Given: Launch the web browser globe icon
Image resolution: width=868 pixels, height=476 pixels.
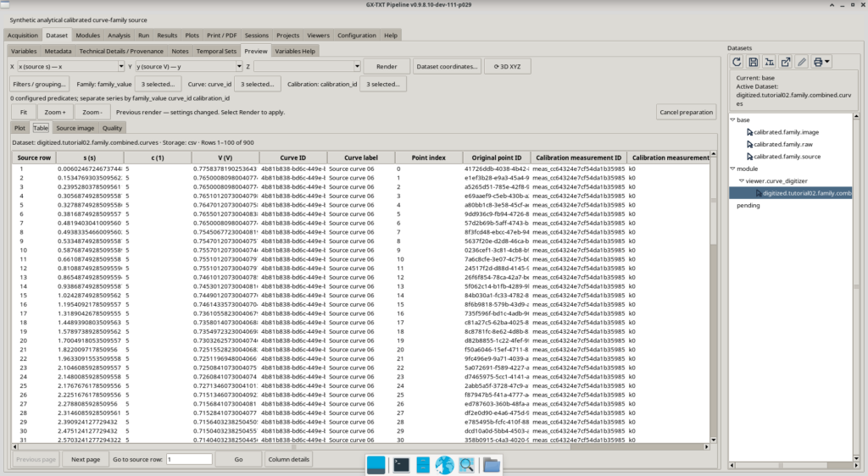Looking at the screenshot, I should pos(444,465).
